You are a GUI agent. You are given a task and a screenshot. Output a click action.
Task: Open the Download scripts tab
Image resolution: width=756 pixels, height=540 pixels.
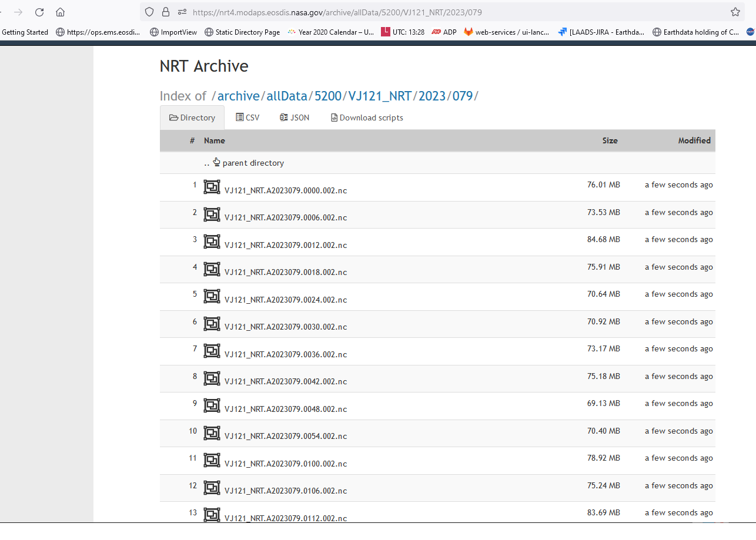pos(367,118)
